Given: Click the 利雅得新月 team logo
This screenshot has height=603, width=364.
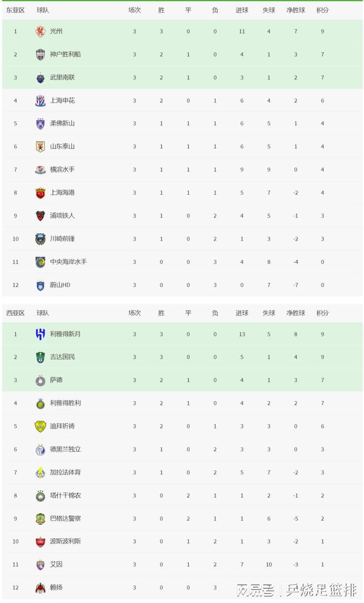Looking at the screenshot, I should (x=40, y=334).
